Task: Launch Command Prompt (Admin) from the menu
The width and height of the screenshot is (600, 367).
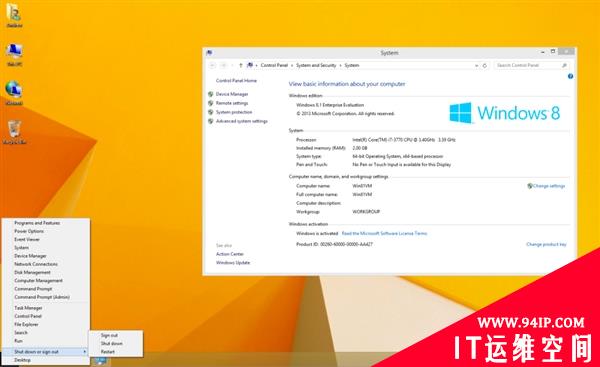Action: click(42, 297)
